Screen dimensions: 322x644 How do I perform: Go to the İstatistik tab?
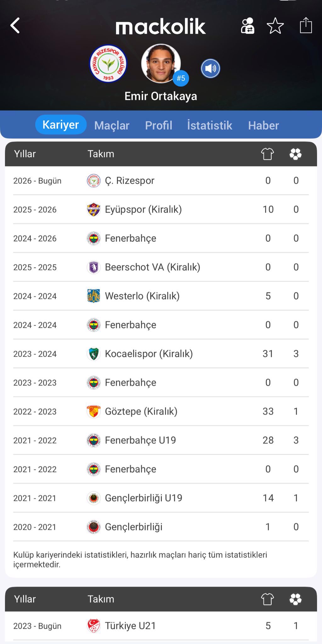coord(210,125)
